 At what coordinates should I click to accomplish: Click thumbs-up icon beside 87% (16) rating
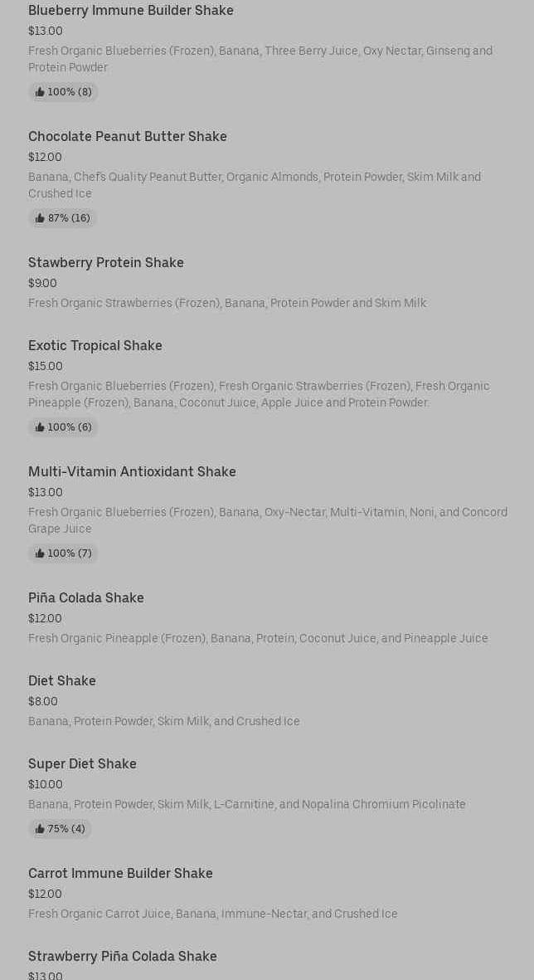click(40, 218)
